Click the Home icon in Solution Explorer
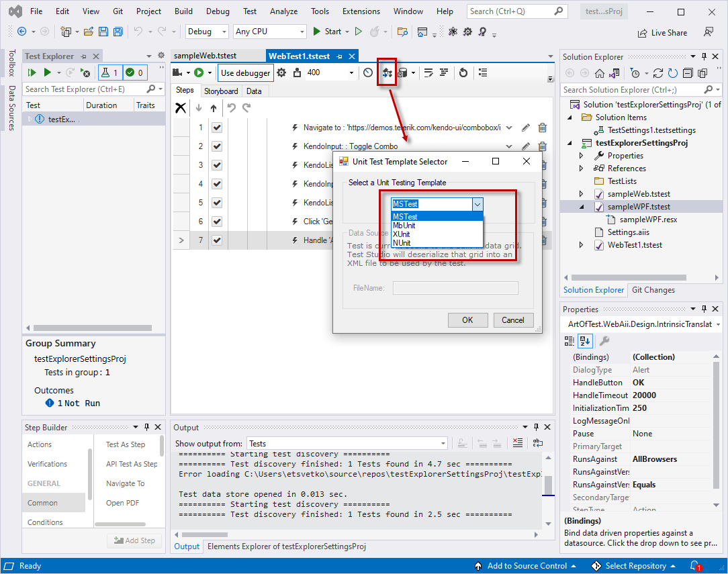The width and height of the screenshot is (728, 574). (x=600, y=73)
